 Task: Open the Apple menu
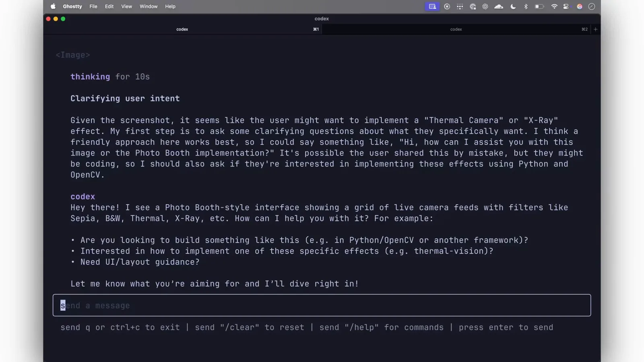[x=53, y=6]
